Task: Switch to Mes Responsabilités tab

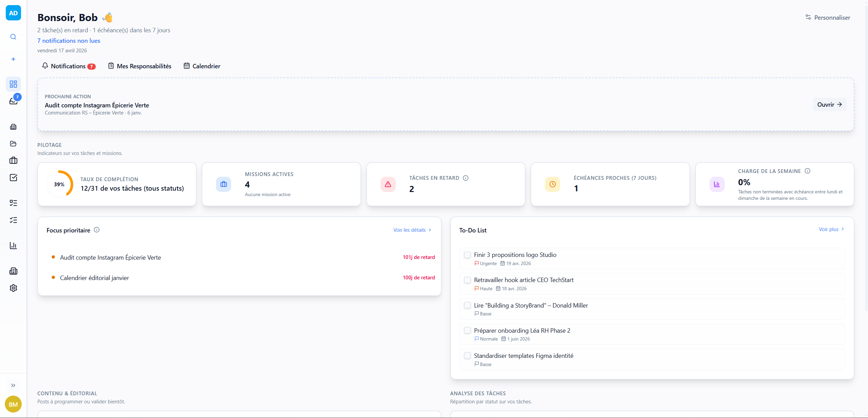Action: 140,66
